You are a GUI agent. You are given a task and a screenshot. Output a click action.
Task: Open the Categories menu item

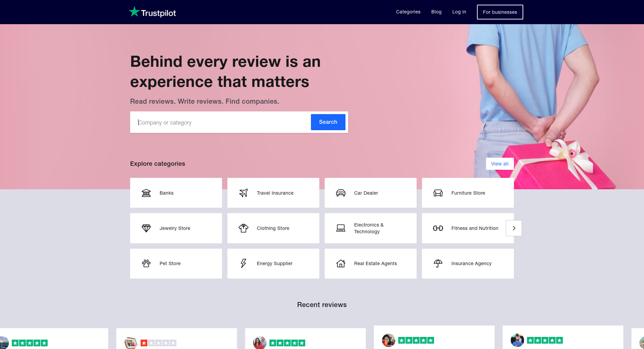[408, 12]
